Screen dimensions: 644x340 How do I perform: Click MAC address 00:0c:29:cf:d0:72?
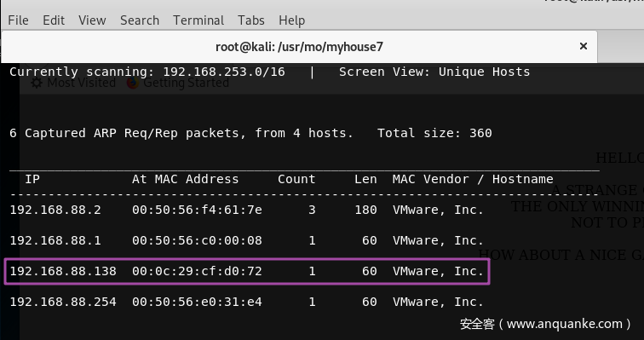[197, 271]
